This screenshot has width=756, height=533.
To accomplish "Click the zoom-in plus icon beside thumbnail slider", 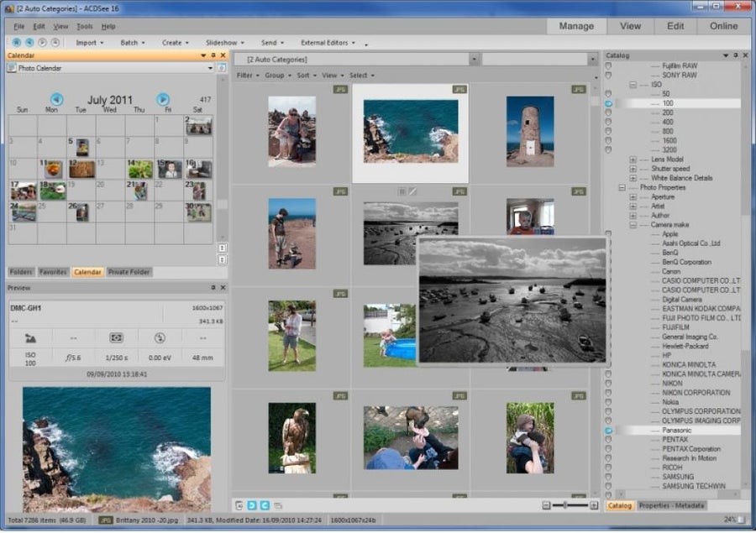I will (x=594, y=505).
